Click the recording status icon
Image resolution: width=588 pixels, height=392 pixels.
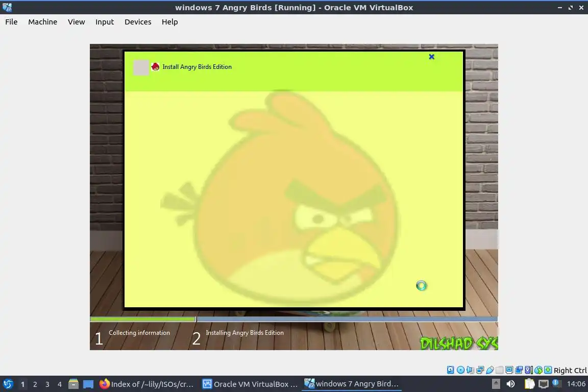(x=519, y=370)
